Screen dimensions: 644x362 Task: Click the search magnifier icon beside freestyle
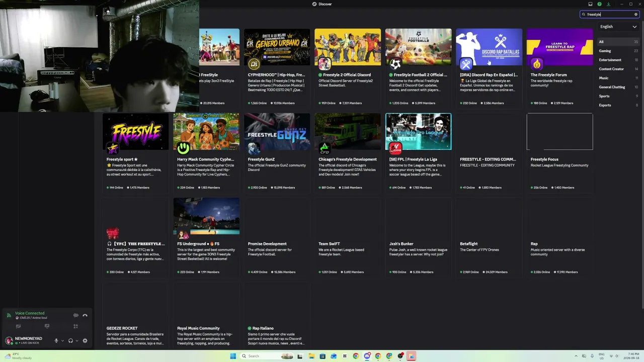(x=584, y=15)
